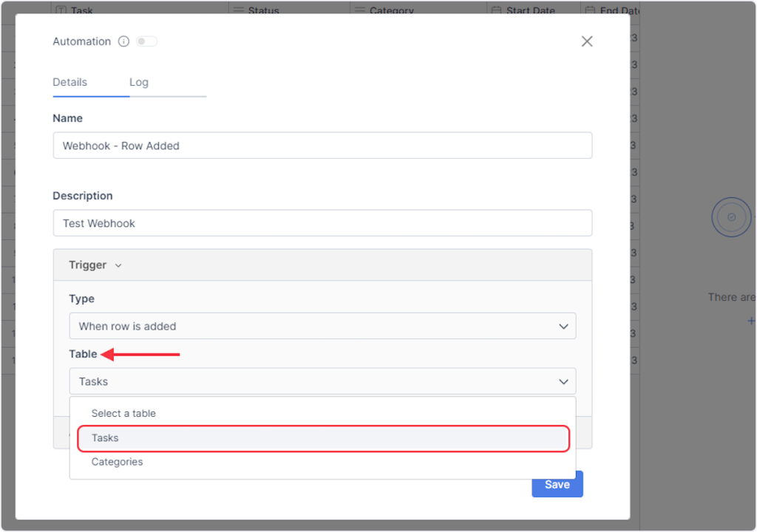757x532 pixels.
Task: Choose the Select a table option
Action: tap(123, 414)
